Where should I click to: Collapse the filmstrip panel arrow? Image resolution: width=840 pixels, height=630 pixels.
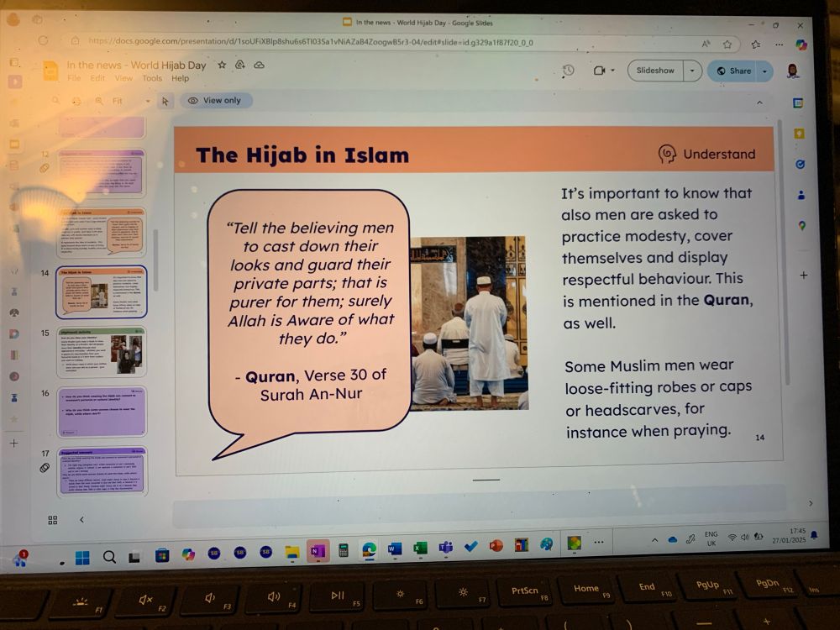click(82, 520)
